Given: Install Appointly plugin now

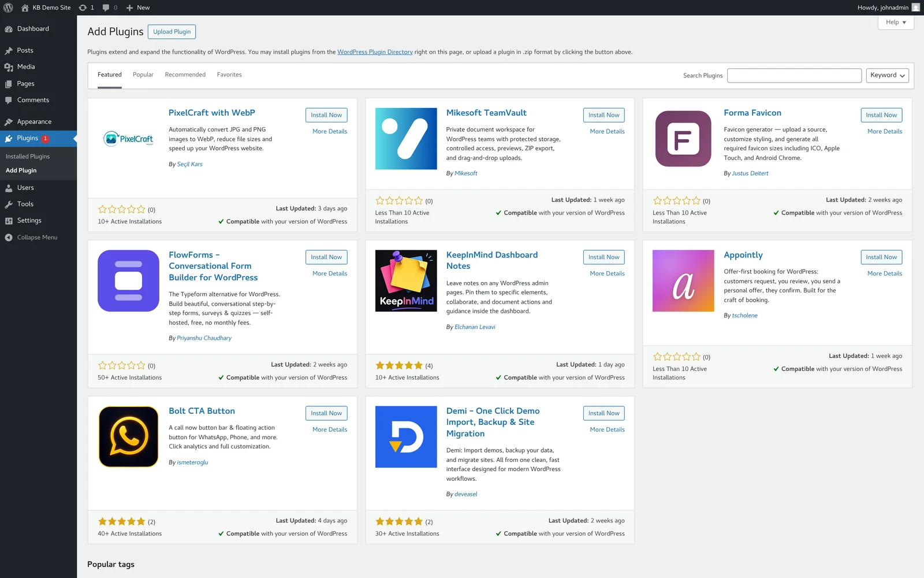Looking at the screenshot, I should click(x=881, y=257).
